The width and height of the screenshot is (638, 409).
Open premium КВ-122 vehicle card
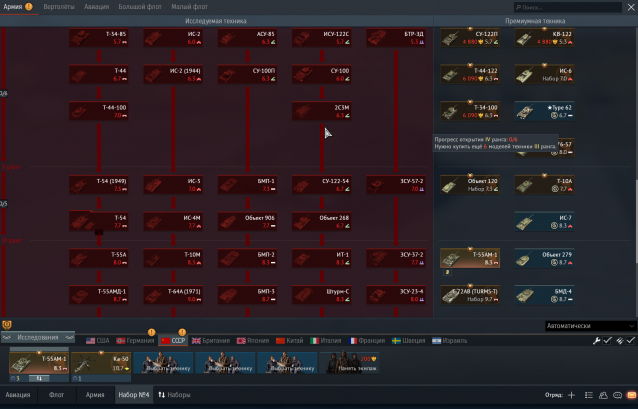pyautogui.click(x=544, y=37)
